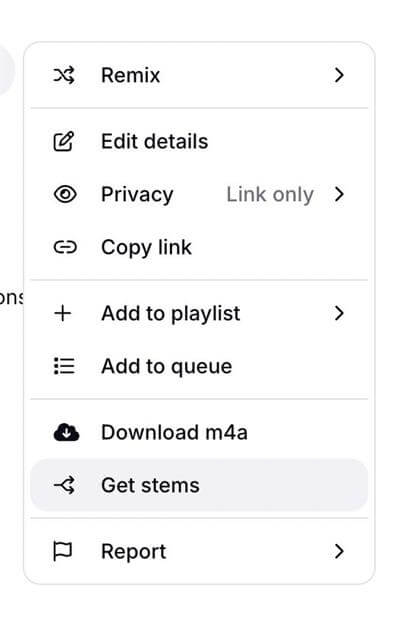Click the Copy link text
The image size is (400, 632).
pos(146,247)
